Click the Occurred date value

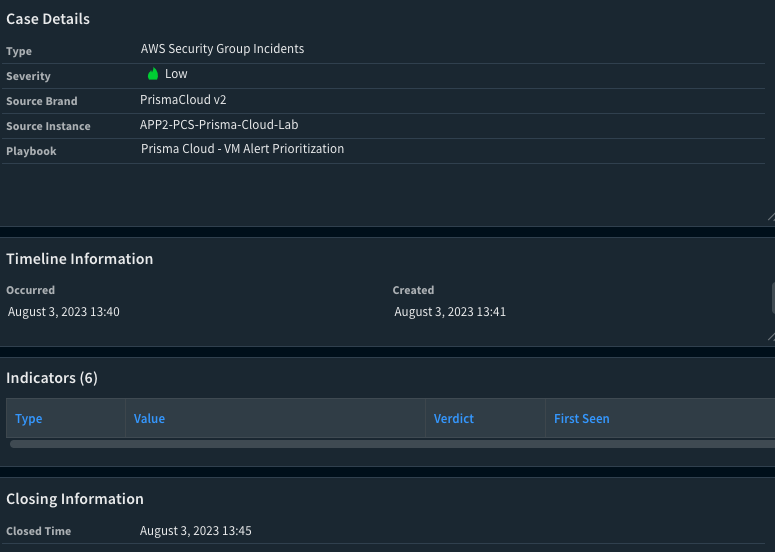pos(64,311)
